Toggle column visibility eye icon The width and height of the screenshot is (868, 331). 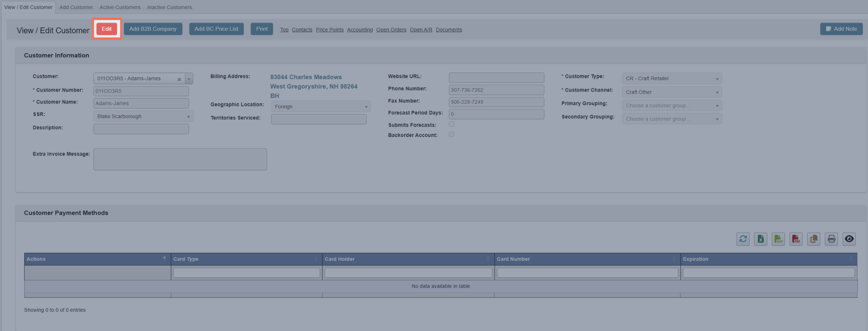(x=849, y=239)
